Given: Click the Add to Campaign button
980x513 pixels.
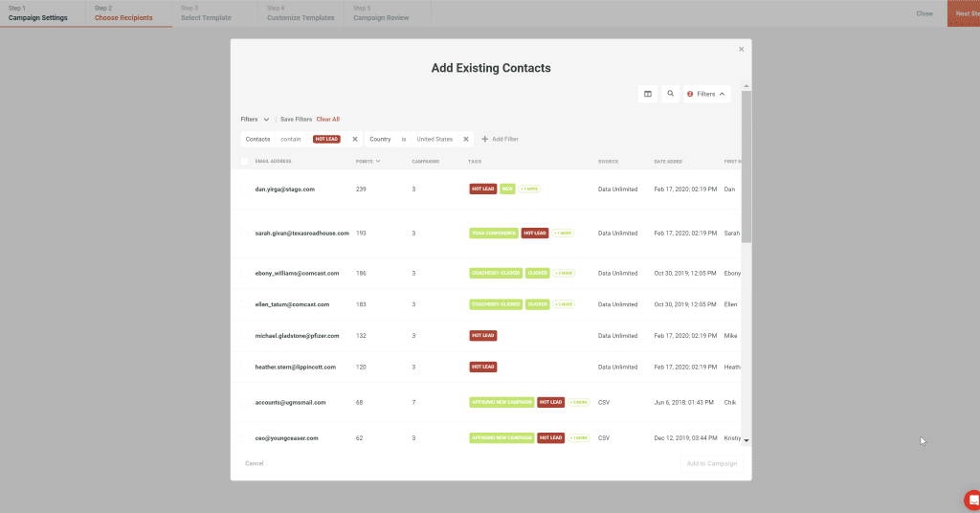Looking at the screenshot, I should point(712,463).
